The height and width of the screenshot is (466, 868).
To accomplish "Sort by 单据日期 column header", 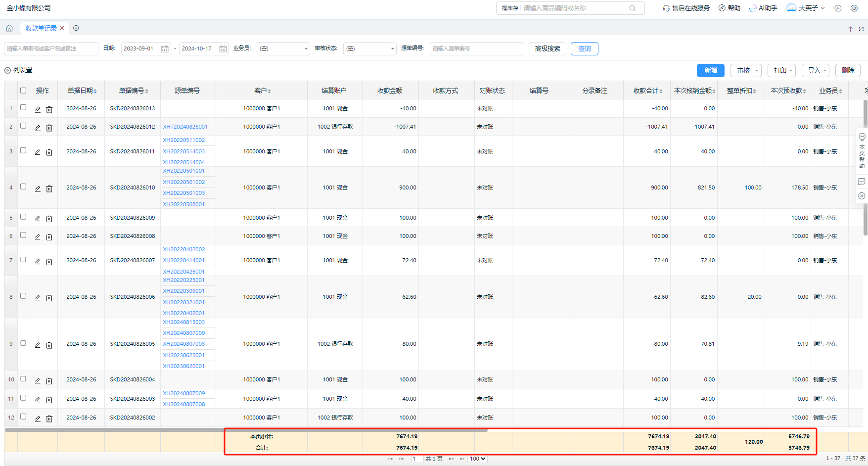I will coord(82,91).
